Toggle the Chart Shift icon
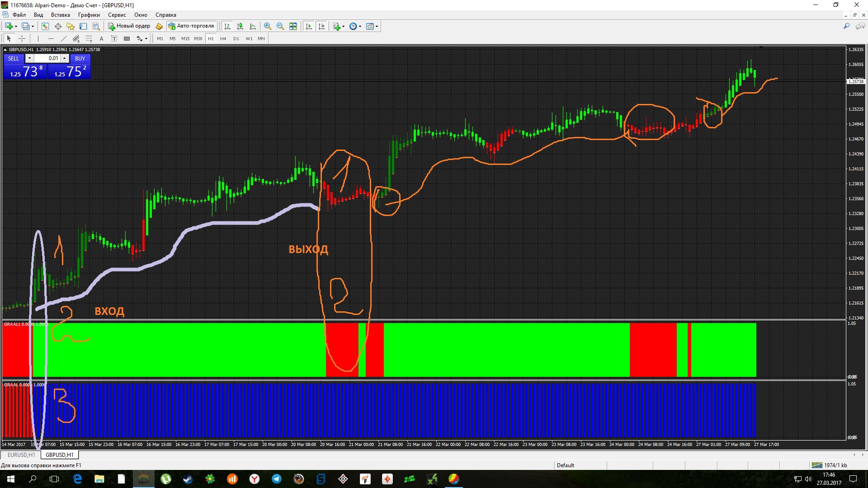This screenshot has height=488, width=868. point(321,26)
